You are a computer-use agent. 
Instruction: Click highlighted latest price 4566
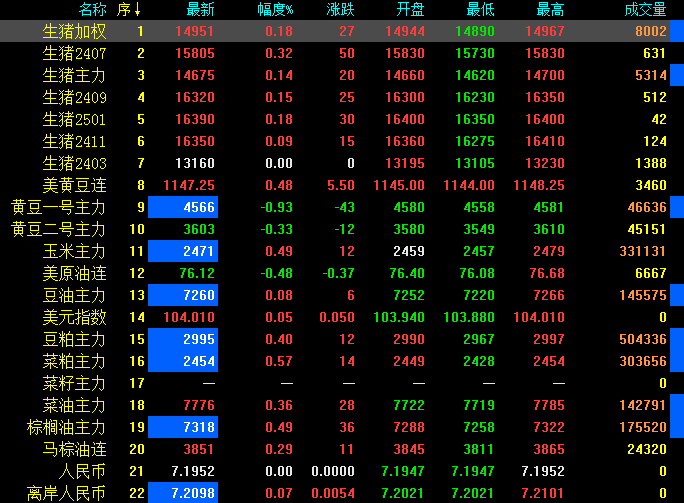183,207
